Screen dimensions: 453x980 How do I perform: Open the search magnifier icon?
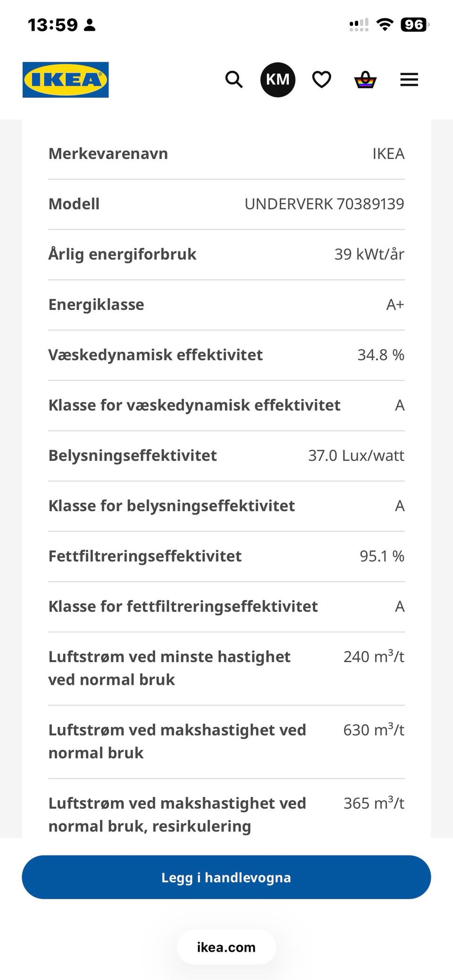[234, 80]
